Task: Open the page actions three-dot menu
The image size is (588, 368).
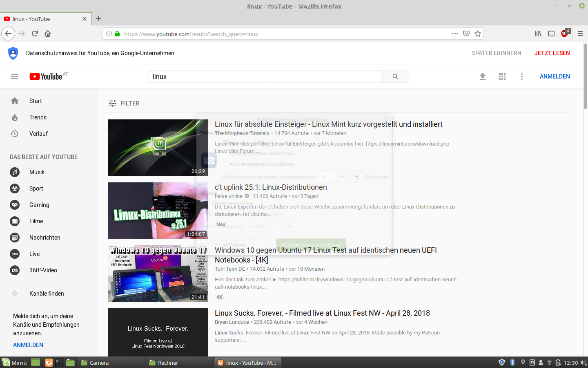Action: [455, 34]
